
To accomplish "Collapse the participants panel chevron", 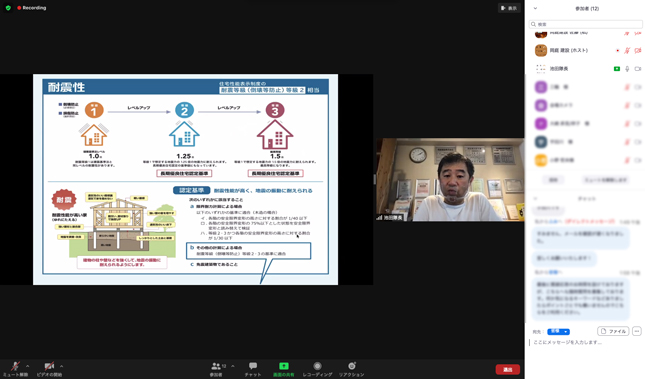I will (535, 8).
